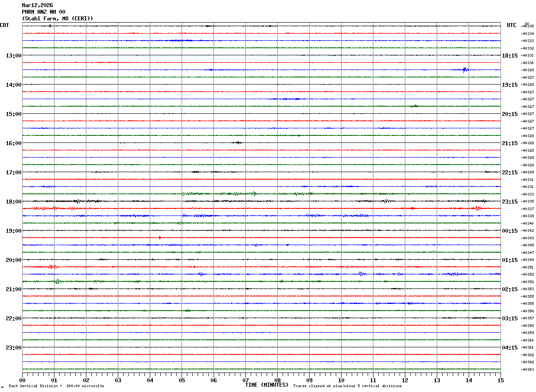The width and height of the screenshot is (536, 392).
Task: Select the "21:00" CDT hour label
Action: pos(13,289)
